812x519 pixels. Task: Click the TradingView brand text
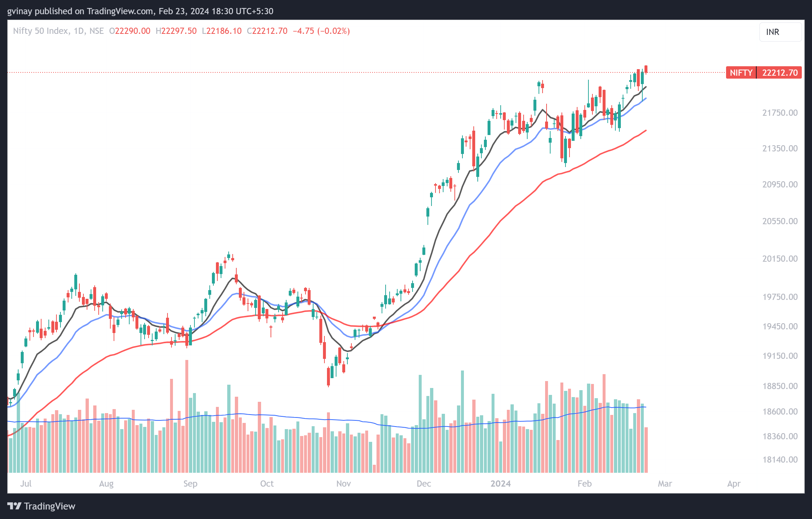click(50, 506)
